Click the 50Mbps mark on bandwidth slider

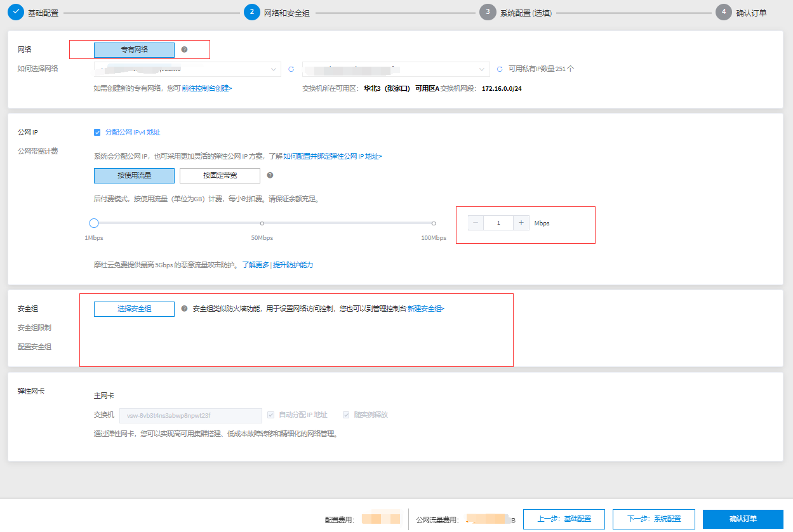pos(262,223)
